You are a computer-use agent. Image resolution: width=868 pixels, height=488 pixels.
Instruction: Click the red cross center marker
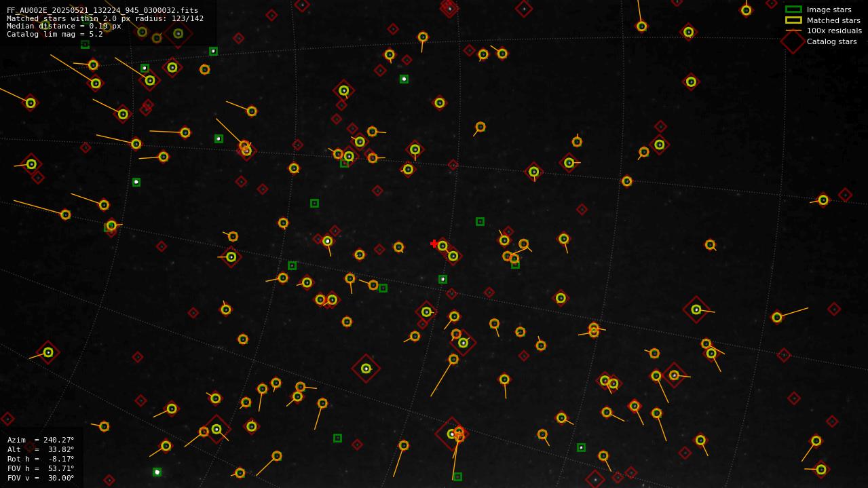(x=434, y=244)
